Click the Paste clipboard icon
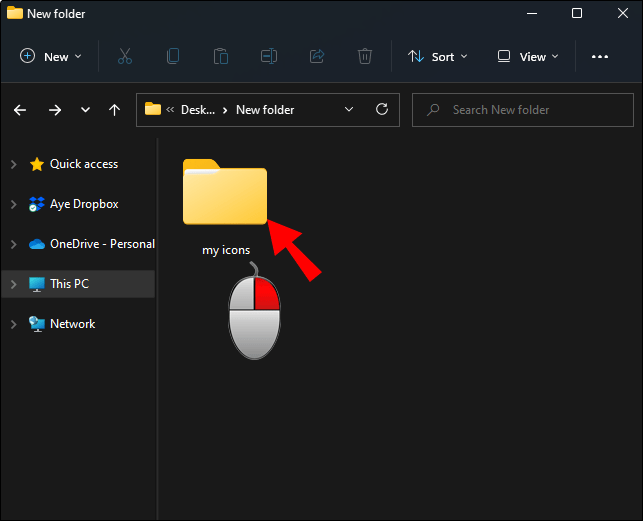The image size is (643, 521). coord(221,57)
